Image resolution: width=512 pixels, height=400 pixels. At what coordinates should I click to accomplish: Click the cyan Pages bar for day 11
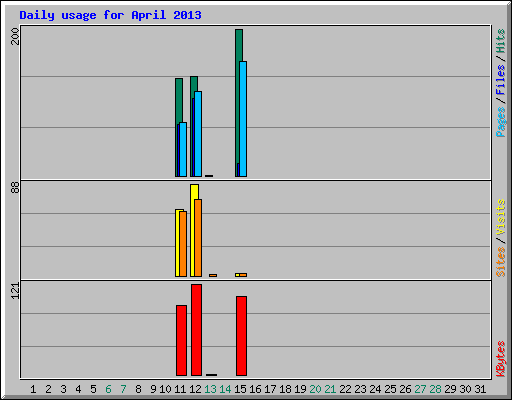point(183,149)
